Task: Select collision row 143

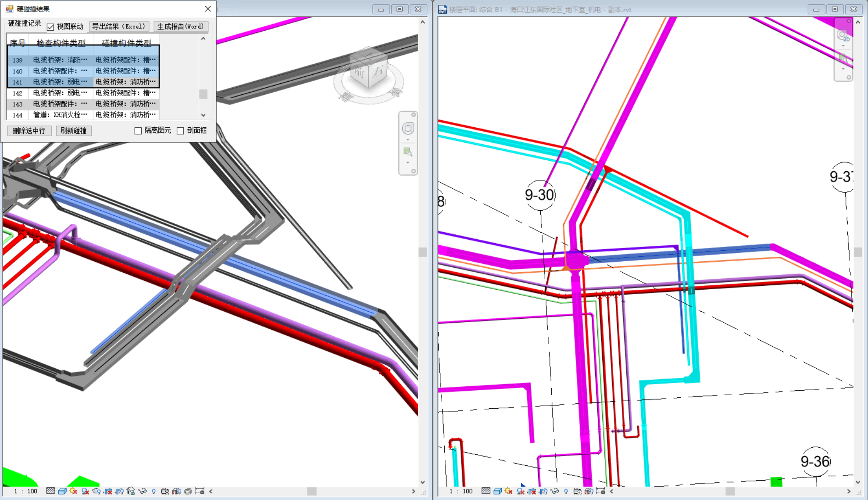Action: [x=83, y=104]
